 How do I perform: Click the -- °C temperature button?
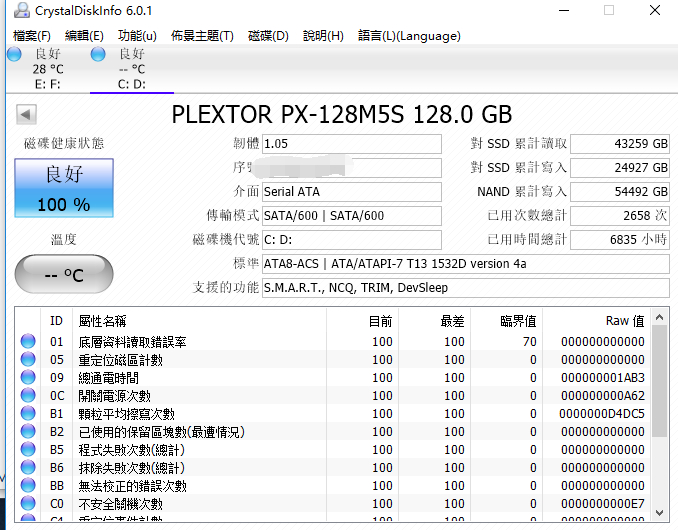point(64,274)
